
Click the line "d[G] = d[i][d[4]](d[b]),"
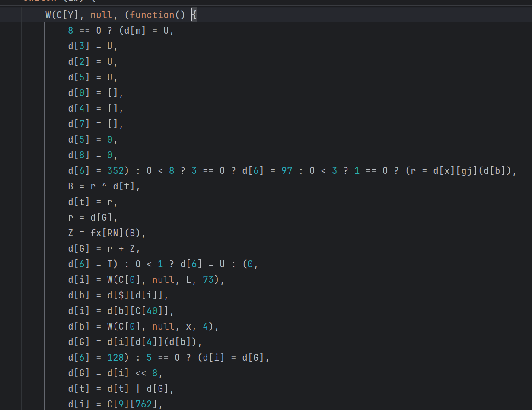point(135,342)
